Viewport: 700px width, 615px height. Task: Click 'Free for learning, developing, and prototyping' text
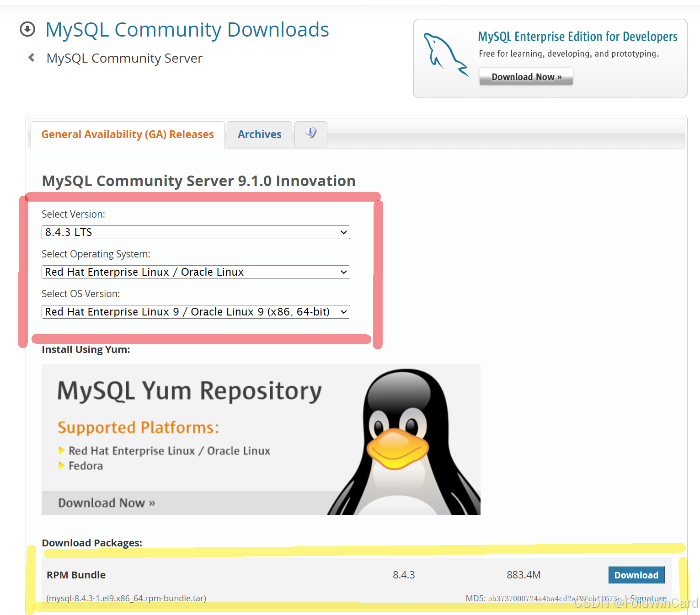click(569, 54)
